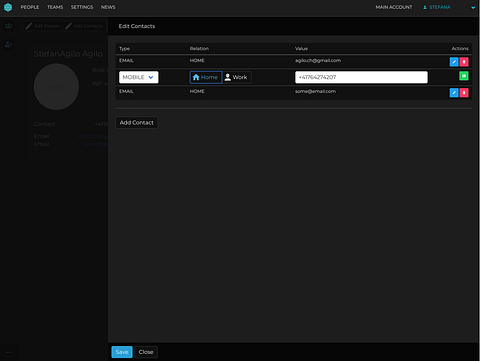The width and height of the screenshot is (480, 361).
Task: Open the people group sidebar icon
Action: point(9,26)
